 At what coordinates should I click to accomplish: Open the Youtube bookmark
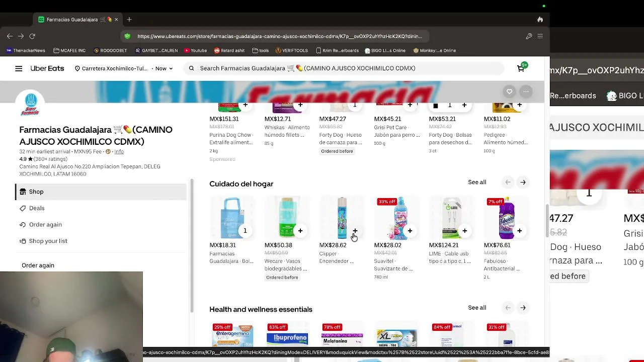[195, 50]
